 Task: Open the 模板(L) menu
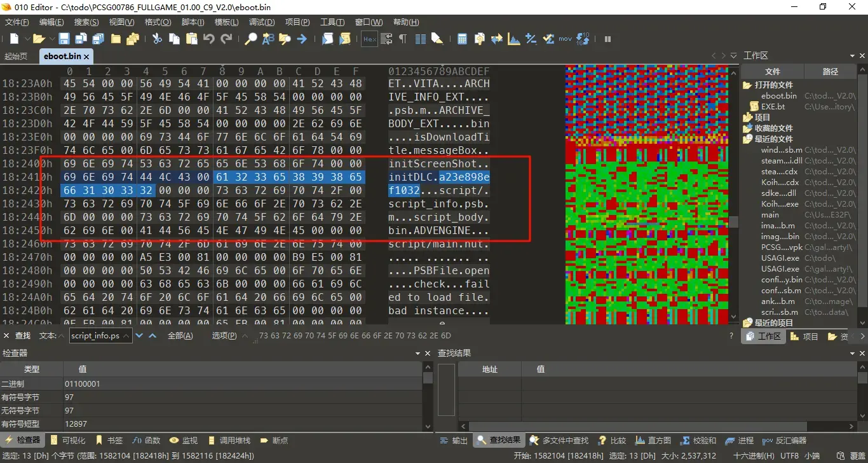(226, 22)
